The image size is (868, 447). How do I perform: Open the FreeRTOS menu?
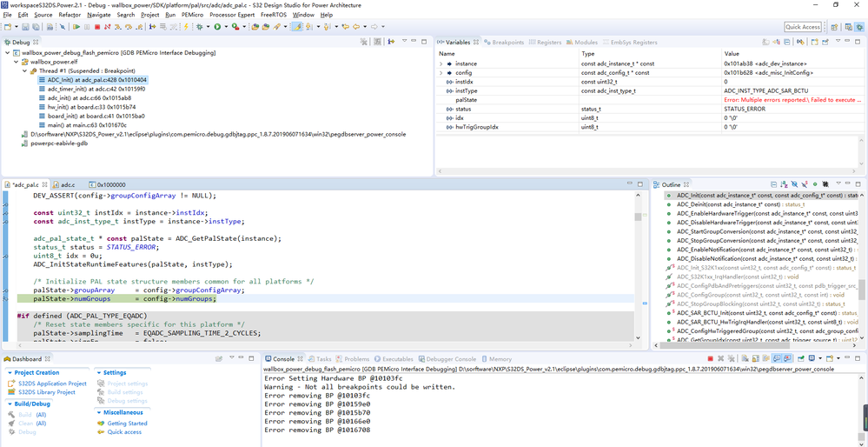(x=274, y=15)
